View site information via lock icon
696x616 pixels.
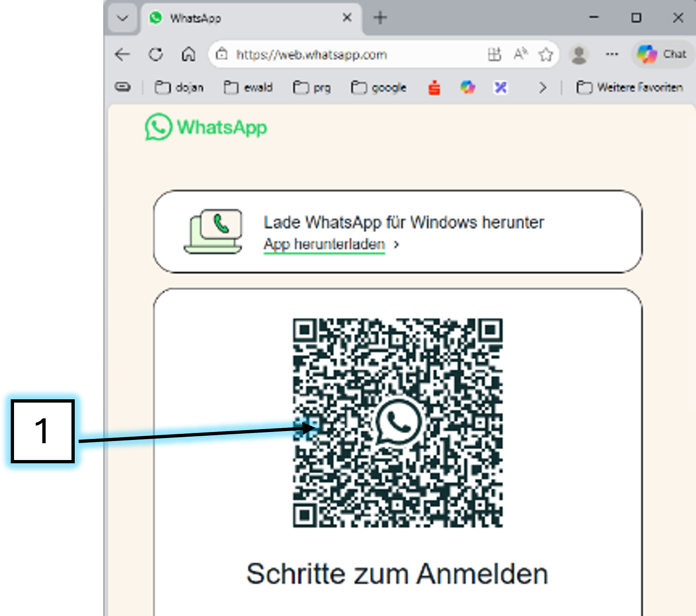[222, 55]
